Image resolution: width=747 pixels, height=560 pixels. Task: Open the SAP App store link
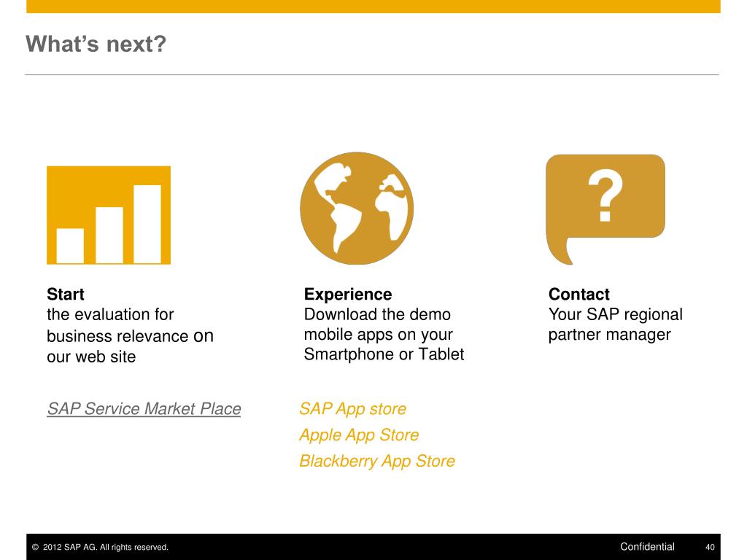tap(352, 409)
